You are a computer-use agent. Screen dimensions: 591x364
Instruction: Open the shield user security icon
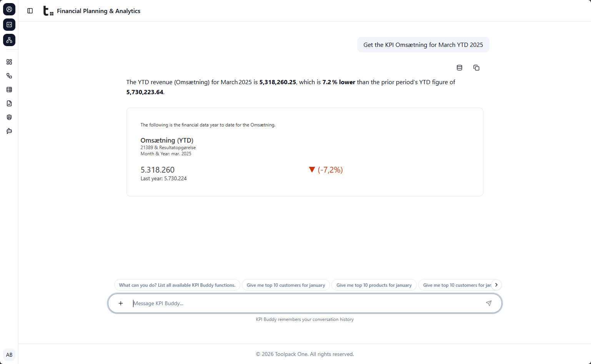click(x=9, y=117)
